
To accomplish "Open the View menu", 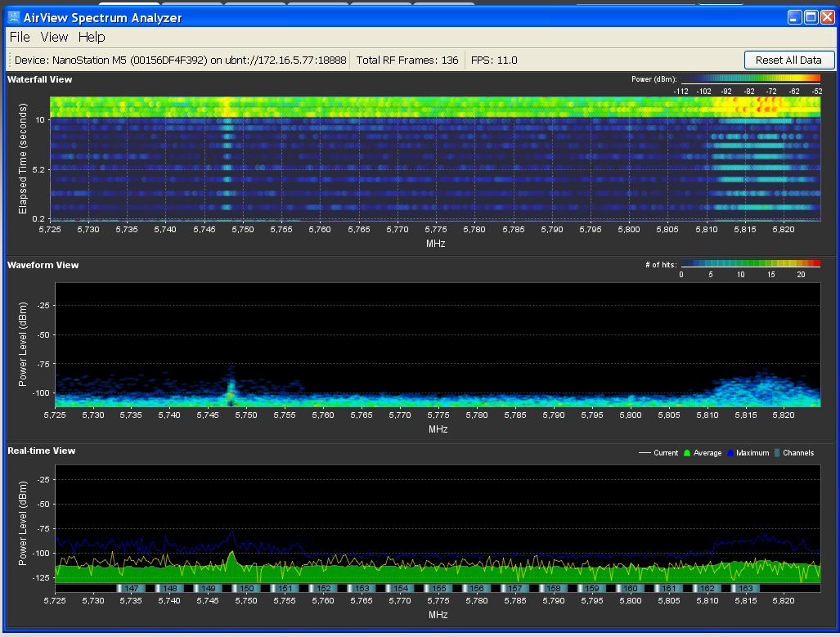I will [x=54, y=37].
